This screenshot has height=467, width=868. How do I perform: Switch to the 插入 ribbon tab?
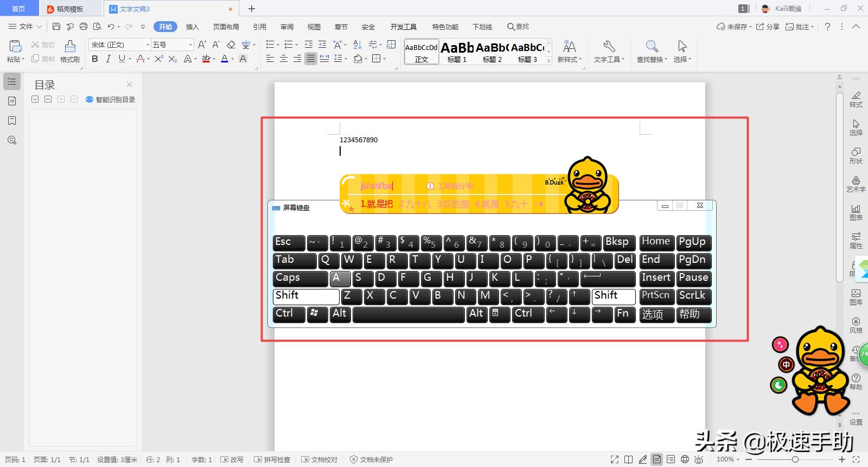click(x=192, y=27)
